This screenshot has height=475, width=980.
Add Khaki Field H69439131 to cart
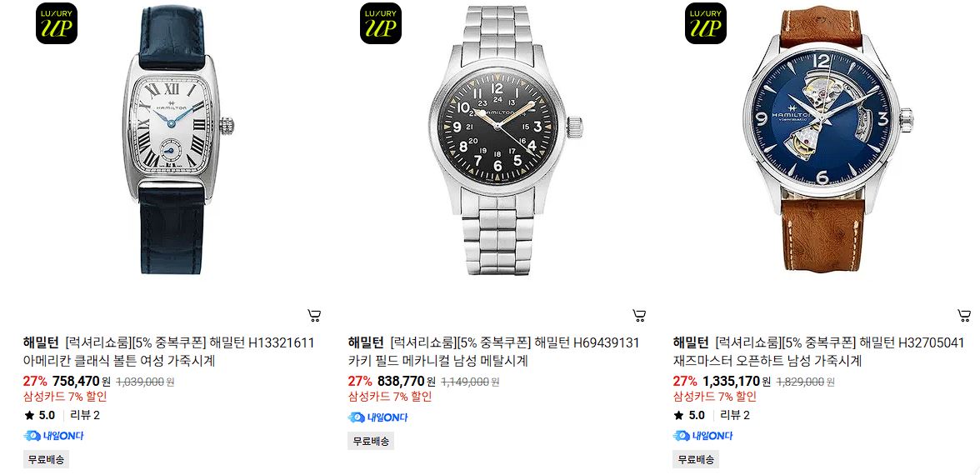[638, 316]
